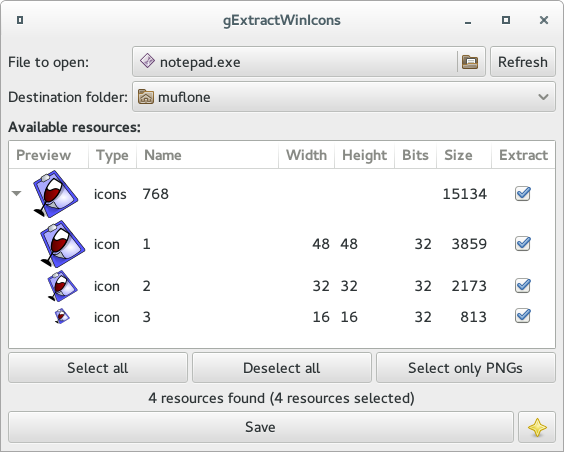The image size is (564, 452).
Task: Sort by the Width column header
Action: point(306,155)
